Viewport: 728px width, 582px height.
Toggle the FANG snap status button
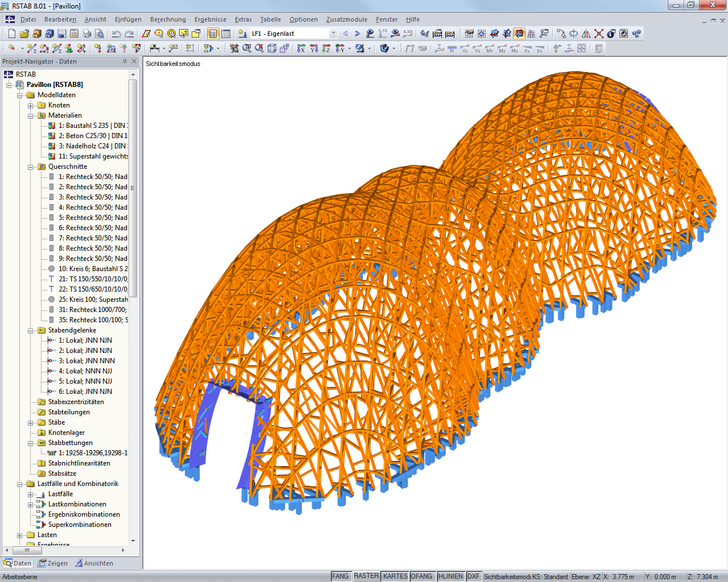tap(340, 576)
